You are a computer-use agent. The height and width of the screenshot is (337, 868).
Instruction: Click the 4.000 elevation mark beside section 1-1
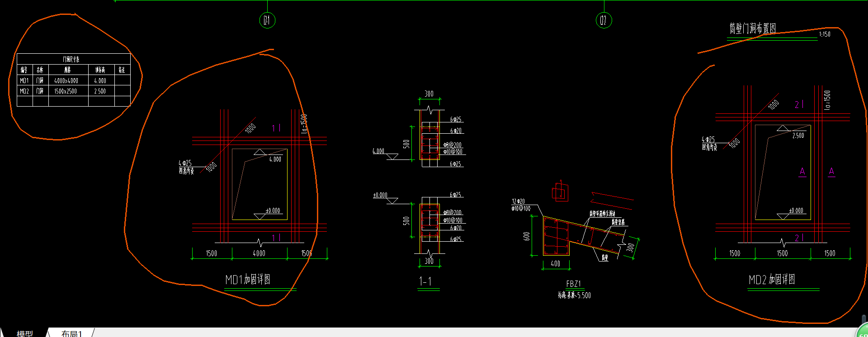pos(378,151)
